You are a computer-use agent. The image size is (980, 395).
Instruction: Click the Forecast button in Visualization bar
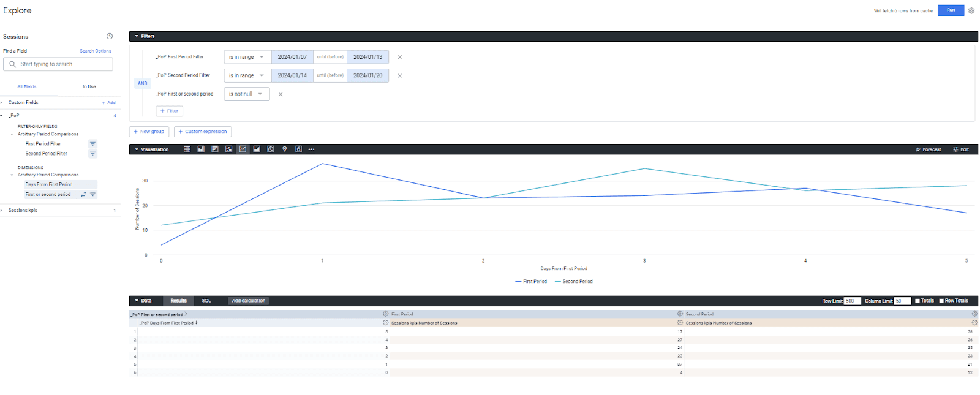point(928,149)
